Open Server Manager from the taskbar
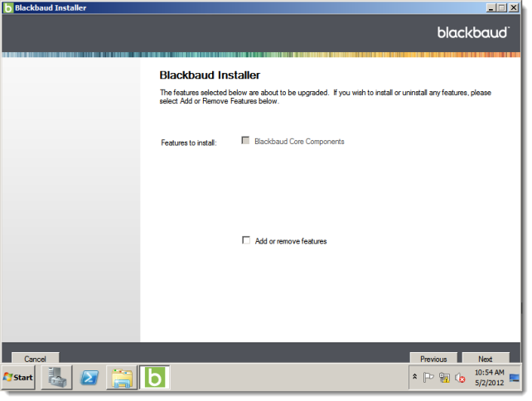Image resolution: width=532 pixels, height=401 pixels. pyautogui.click(x=56, y=377)
